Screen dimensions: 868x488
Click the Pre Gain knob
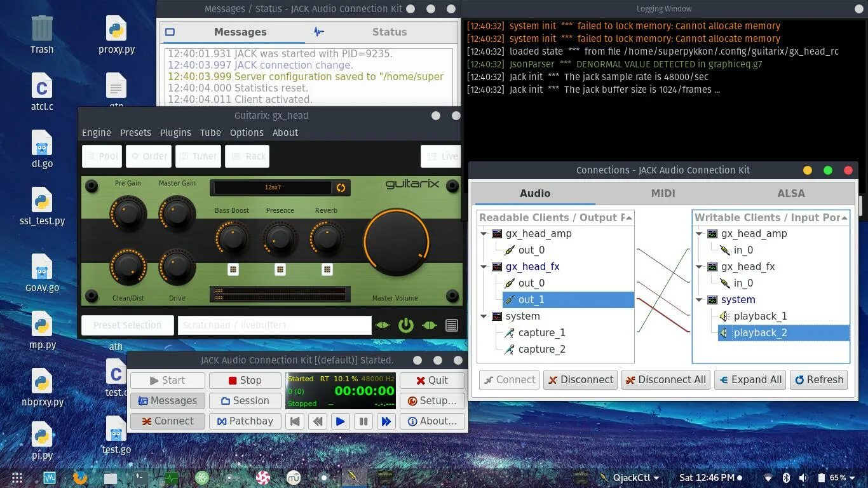(x=128, y=213)
